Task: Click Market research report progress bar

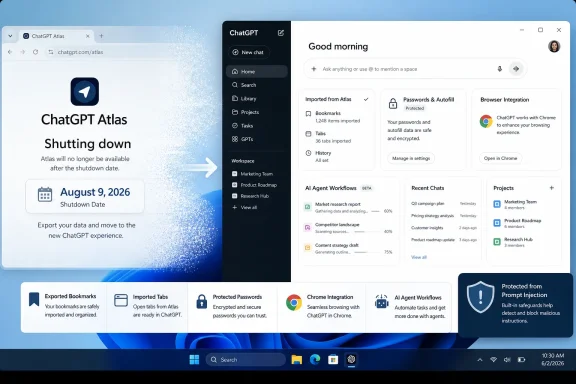Action: 375,211
